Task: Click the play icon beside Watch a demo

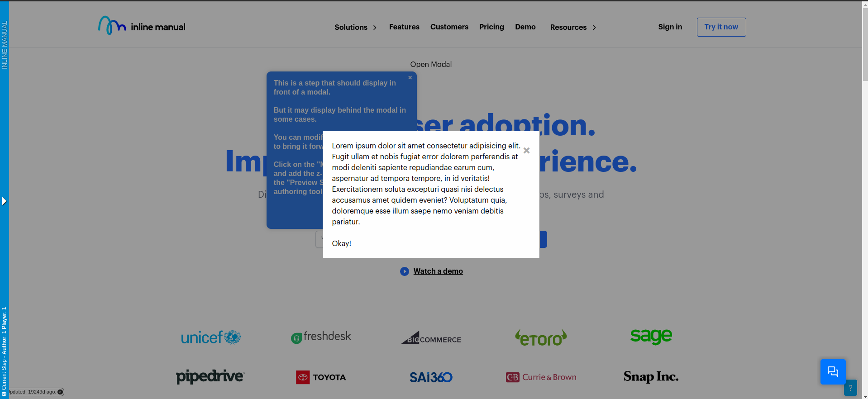Action: pos(404,271)
